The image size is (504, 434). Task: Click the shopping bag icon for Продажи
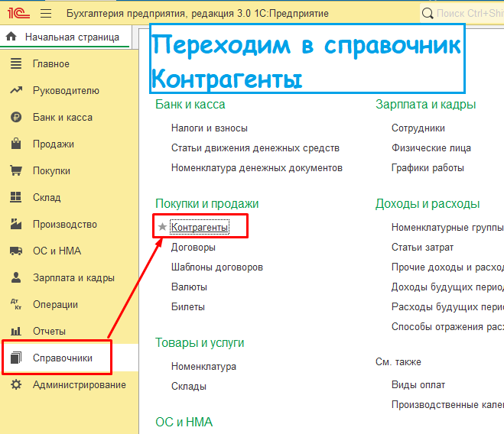(16, 144)
